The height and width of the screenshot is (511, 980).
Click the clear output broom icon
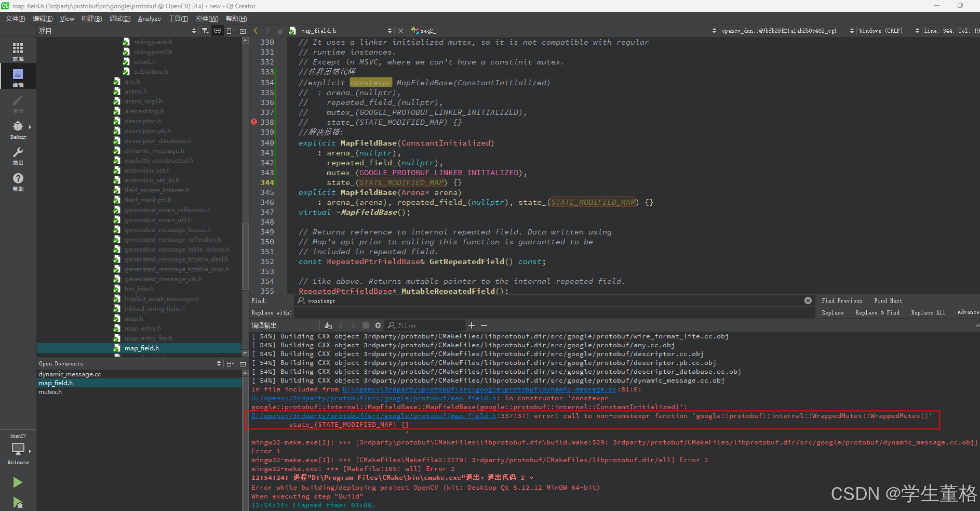328,325
